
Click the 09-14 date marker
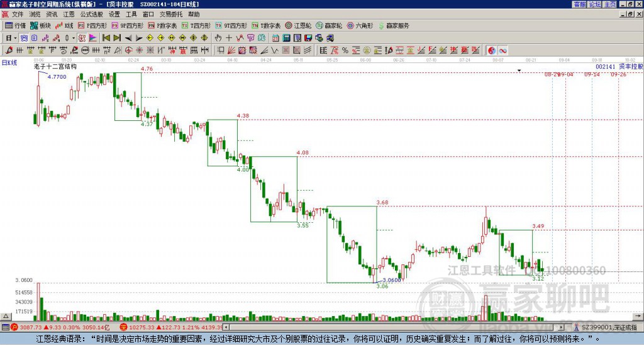pyautogui.click(x=592, y=74)
